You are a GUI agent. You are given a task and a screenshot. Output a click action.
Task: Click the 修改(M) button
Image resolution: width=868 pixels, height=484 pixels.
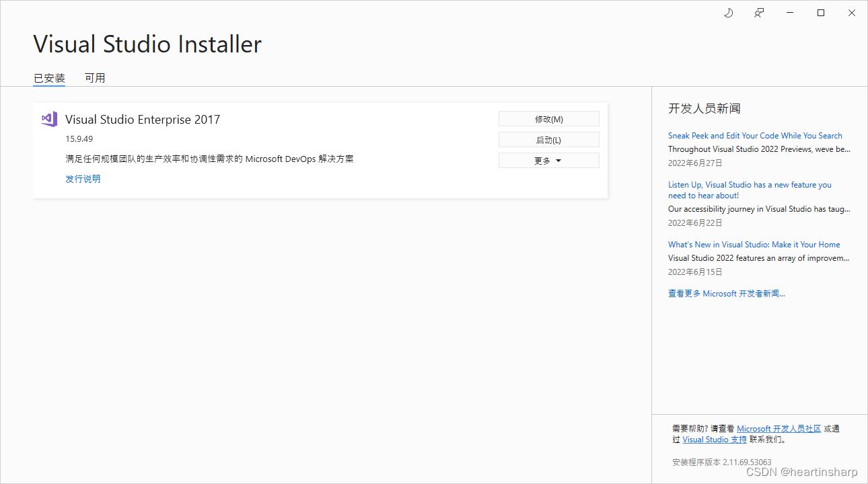click(549, 119)
